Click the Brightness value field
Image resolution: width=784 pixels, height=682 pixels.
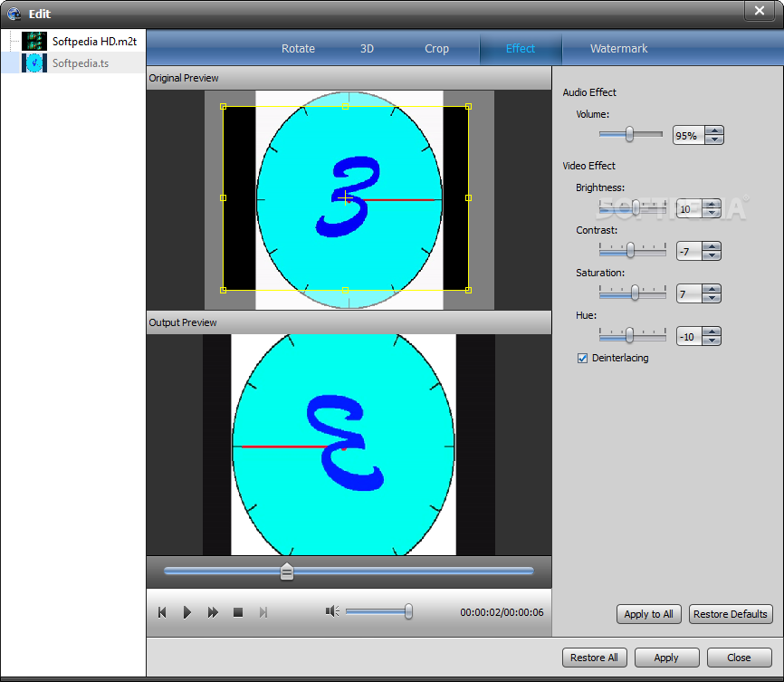coord(689,208)
